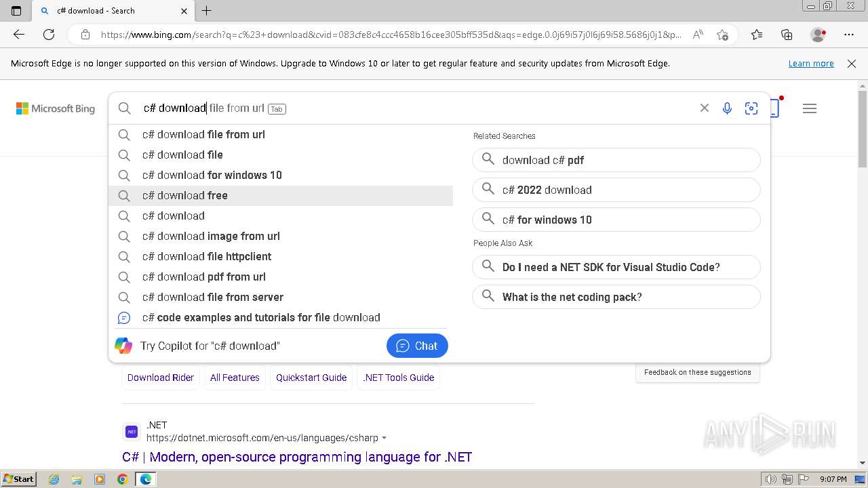868x488 pixels.
Task: Go to the Microsoft Bing home logo
Action: [56, 108]
